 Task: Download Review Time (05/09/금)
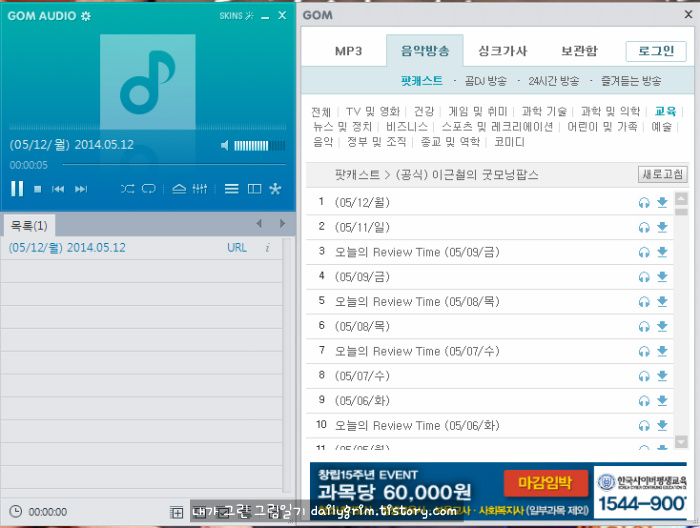pos(662,252)
